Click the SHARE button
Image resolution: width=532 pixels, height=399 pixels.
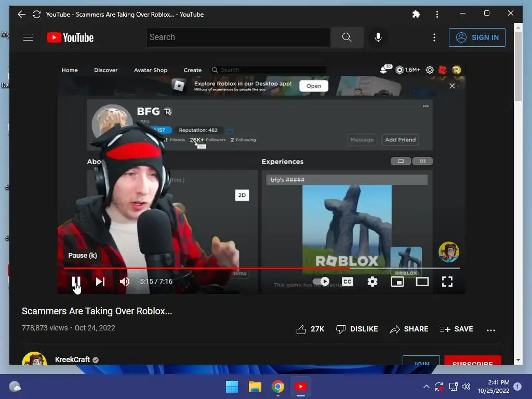(x=409, y=329)
